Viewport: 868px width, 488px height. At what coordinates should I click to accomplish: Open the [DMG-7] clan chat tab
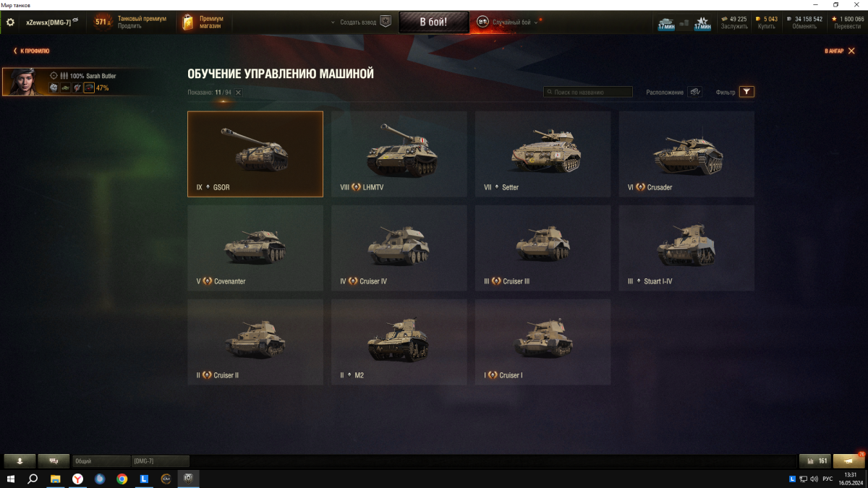[x=160, y=461]
